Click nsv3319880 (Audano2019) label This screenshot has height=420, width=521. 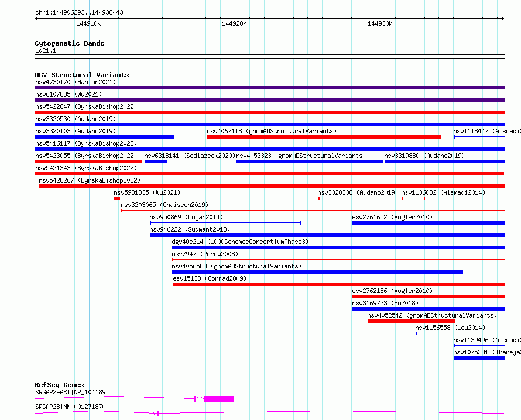click(x=424, y=156)
